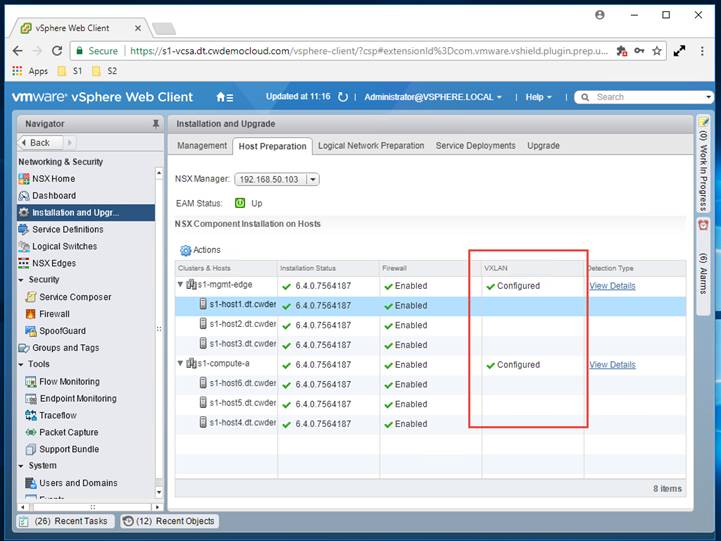The height and width of the screenshot is (541, 721).
Task: Go Back in the Navigator
Action: tap(40, 143)
